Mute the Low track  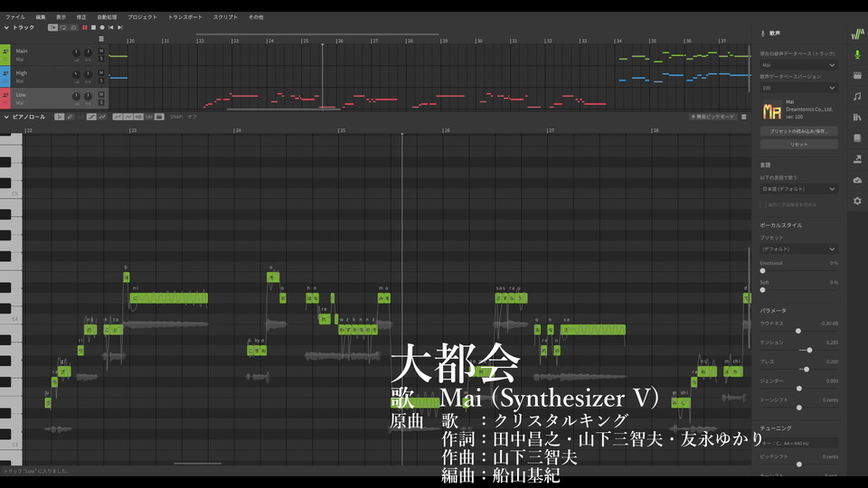click(x=101, y=95)
